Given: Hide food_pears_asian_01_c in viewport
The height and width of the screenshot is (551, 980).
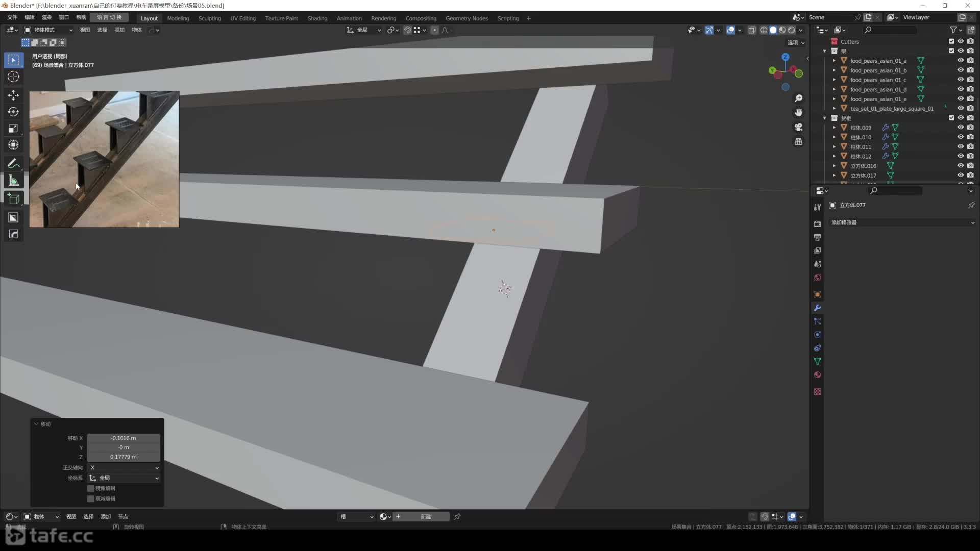Looking at the screenshot, I should click(960, 80).
